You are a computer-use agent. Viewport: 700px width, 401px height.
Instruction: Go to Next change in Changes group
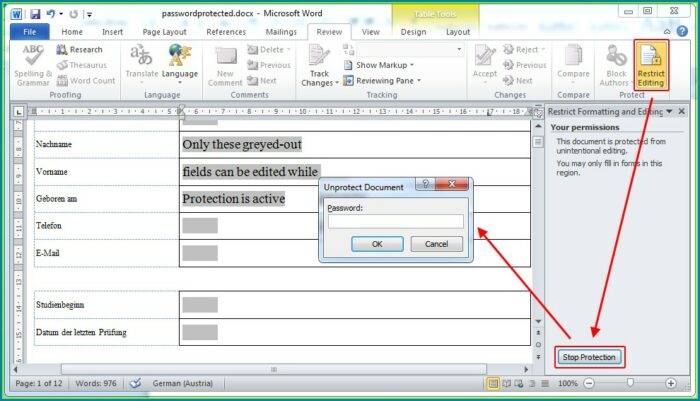pyautogui.click(x=517, y=81)
